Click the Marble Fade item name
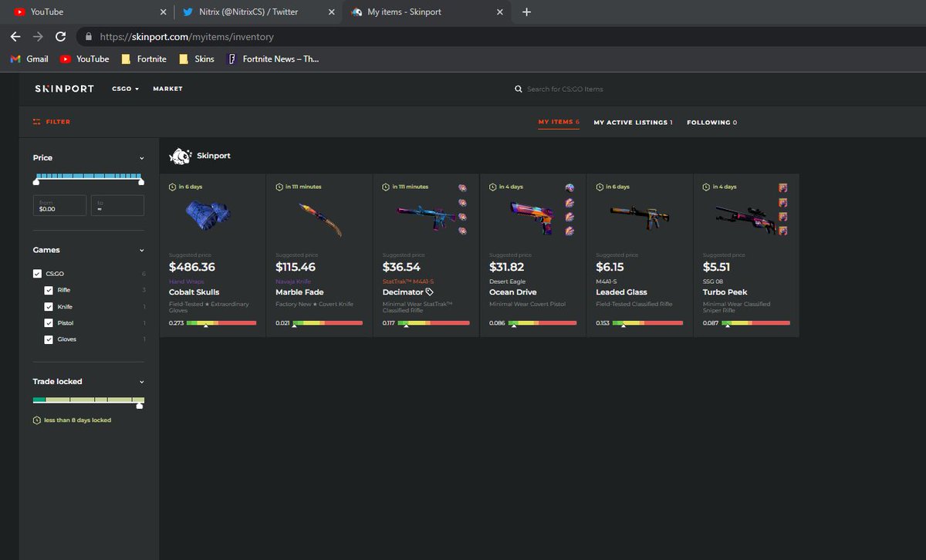The height and width of the screenshot is (560, 926). (x=299, y=292)
